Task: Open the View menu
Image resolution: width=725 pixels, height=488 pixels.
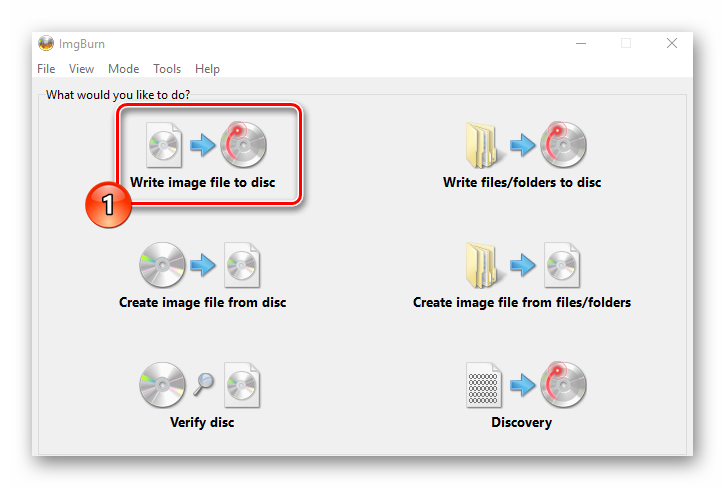Action: [81, 69]
